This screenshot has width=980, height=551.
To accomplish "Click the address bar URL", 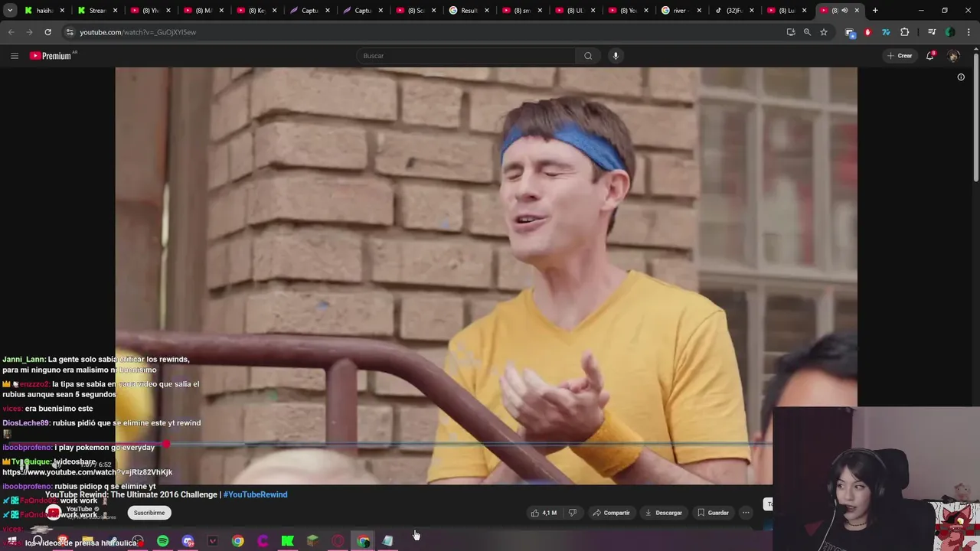I will click(138, 32).
